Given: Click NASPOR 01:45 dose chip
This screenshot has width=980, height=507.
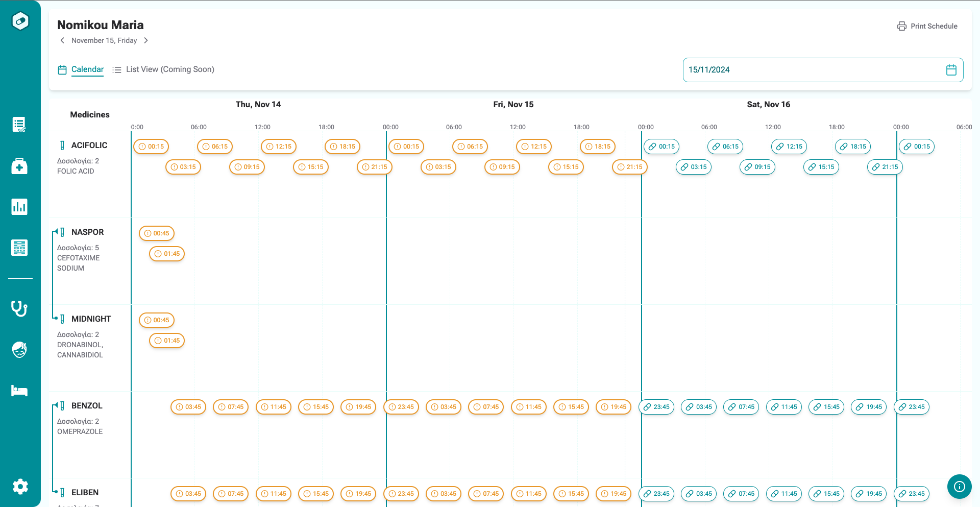Looking at the screenshot, I should click(x=167, y=254).
